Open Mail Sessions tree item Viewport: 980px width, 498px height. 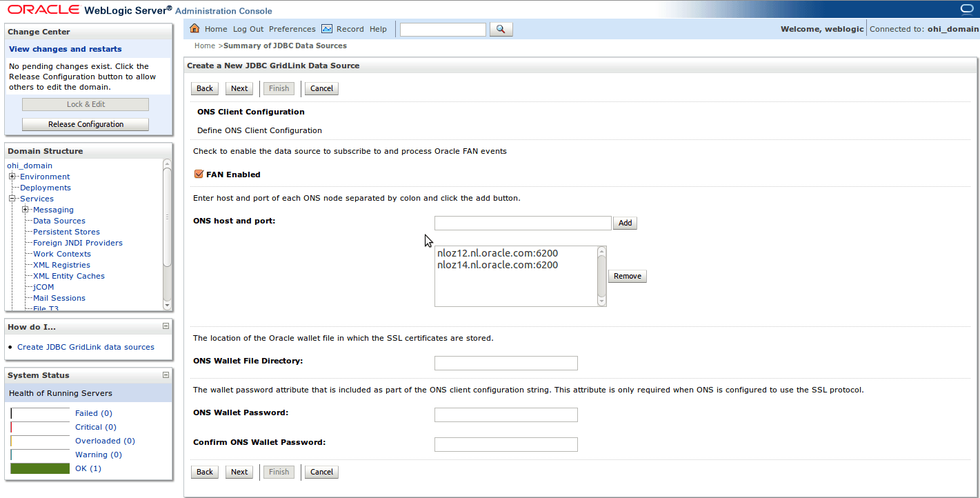pyautogui.click(x=59, y=298)
